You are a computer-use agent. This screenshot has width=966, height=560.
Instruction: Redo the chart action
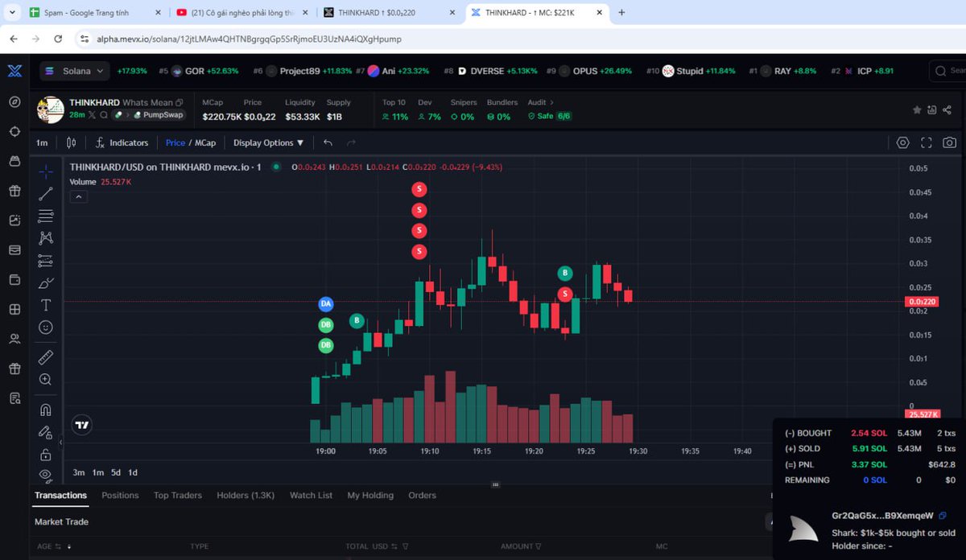click(x=351, y=142)
